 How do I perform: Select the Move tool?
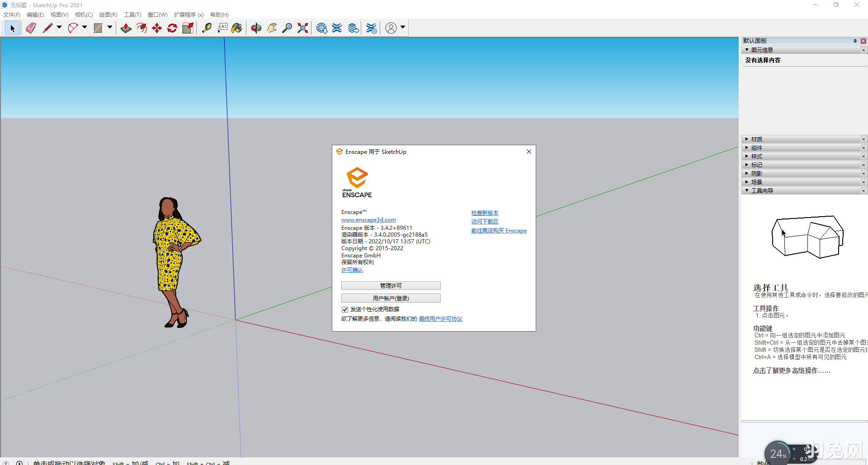[156, 28]
